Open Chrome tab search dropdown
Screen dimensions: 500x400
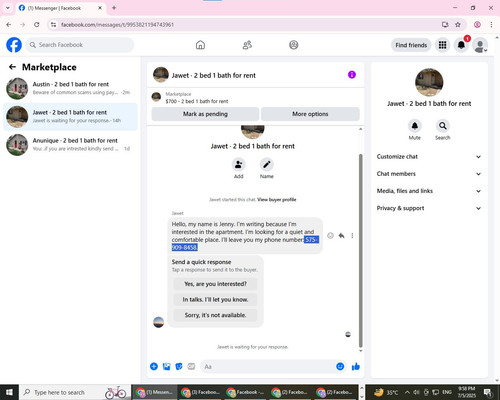pyautogui.click(x=8, y=8)
